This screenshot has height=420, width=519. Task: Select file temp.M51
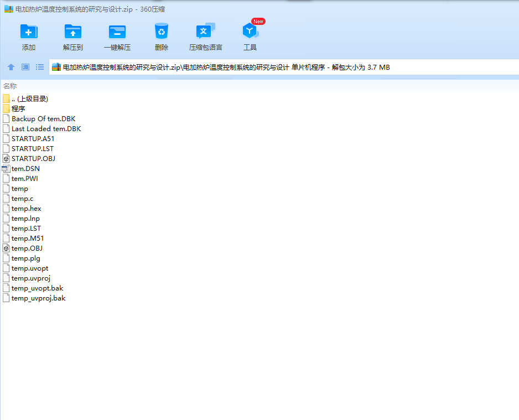point(28,238)
